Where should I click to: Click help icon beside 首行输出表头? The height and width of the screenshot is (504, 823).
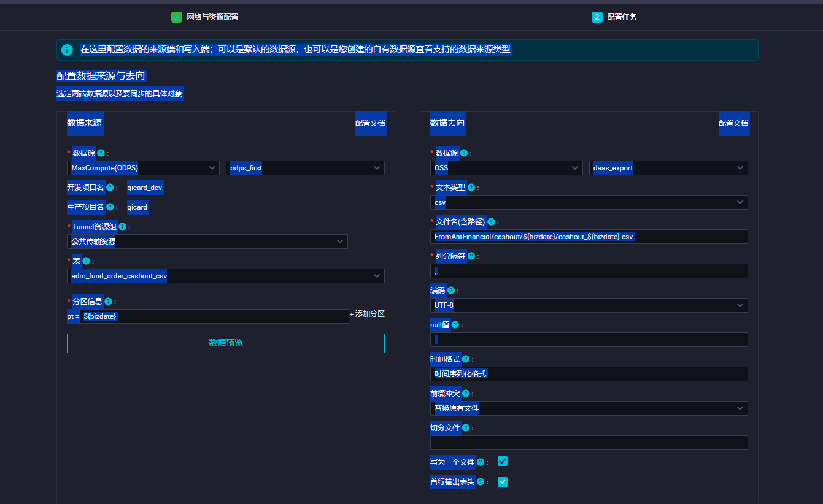481,482
